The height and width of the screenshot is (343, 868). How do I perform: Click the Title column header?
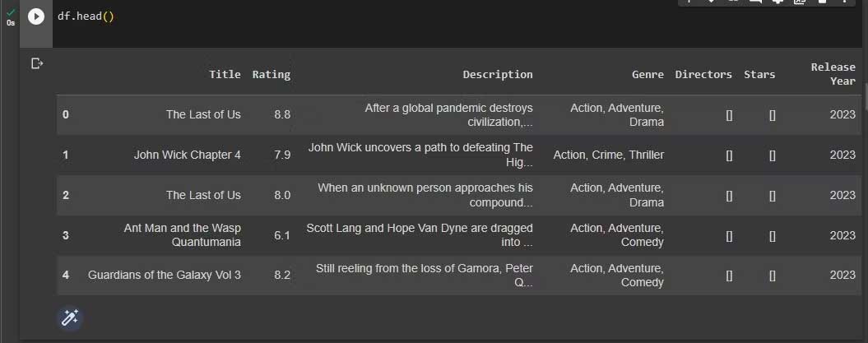[x=225, y=74]
